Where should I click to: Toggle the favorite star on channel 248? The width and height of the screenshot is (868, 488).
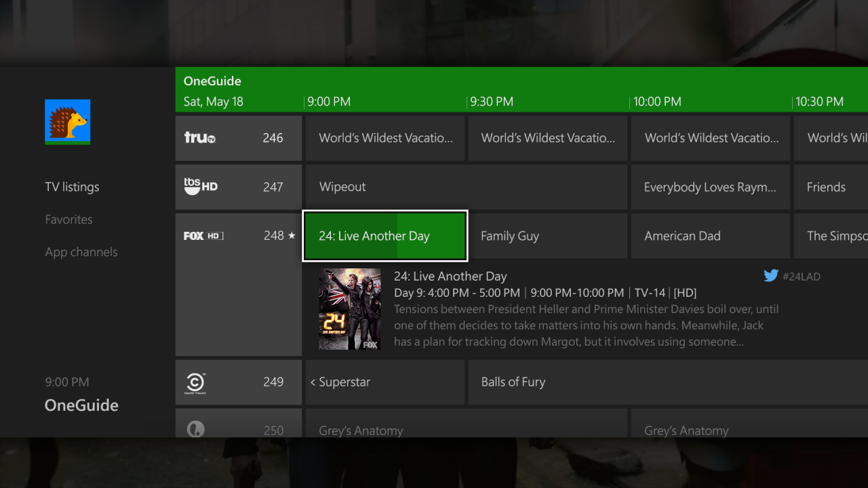(292, 236)
